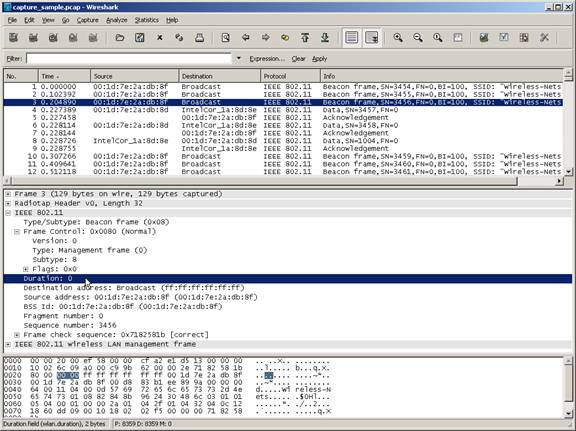This screenshot has width=576, height=431.
Task: Open the Statistics menu
Action: pyautogui.click(x=147, y=20)
